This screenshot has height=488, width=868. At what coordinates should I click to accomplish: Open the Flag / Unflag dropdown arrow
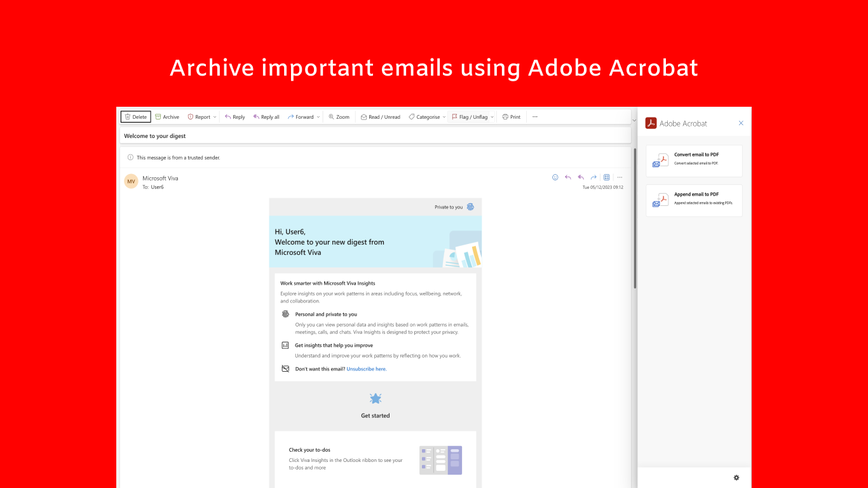point(492,117)
